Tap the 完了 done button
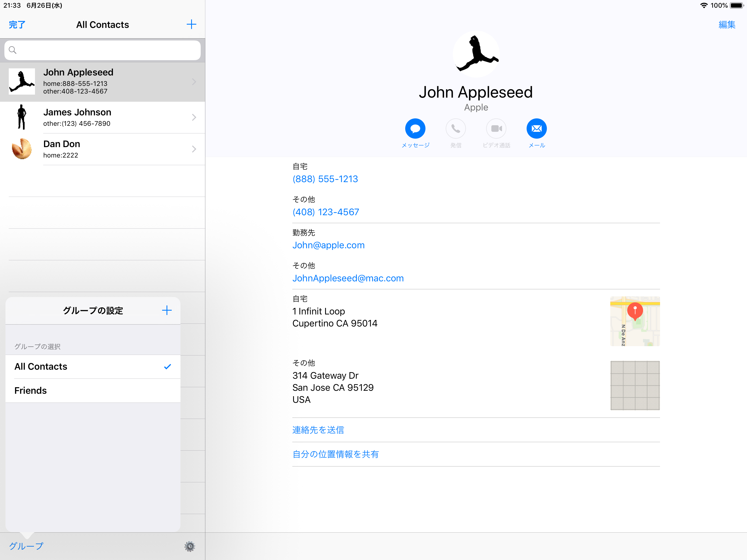Viewport: 747px width, 560px height. (x=17, y=25)
